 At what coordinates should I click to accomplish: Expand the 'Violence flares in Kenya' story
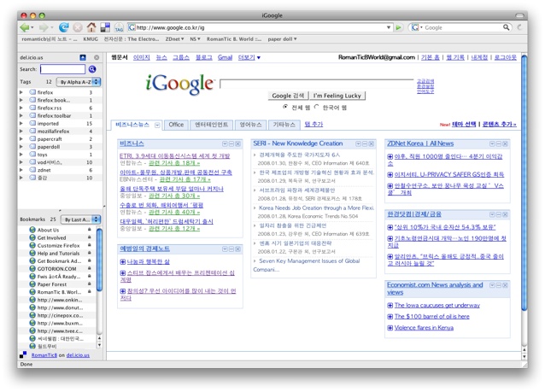390,328
